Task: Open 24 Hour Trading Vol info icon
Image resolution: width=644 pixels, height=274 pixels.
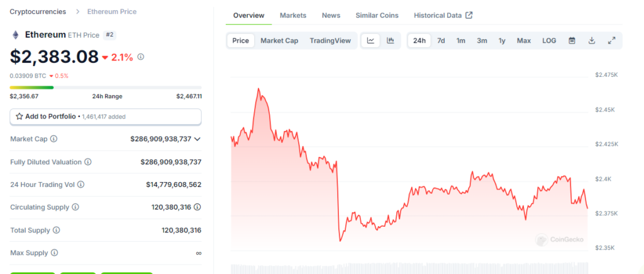Action: [x=81, y=185]
